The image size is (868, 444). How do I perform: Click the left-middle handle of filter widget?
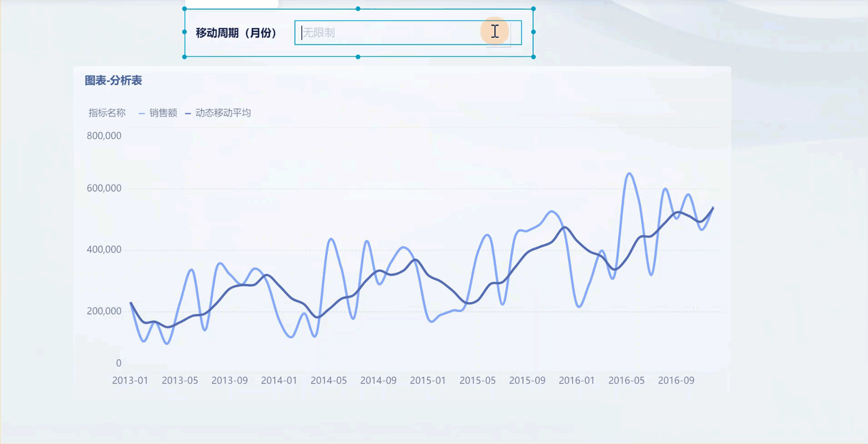[185, 32]
